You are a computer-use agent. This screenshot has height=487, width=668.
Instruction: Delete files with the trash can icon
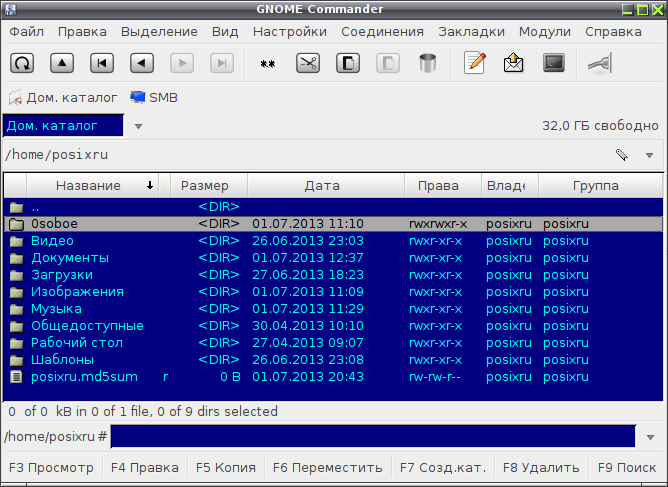pos(428,63)
